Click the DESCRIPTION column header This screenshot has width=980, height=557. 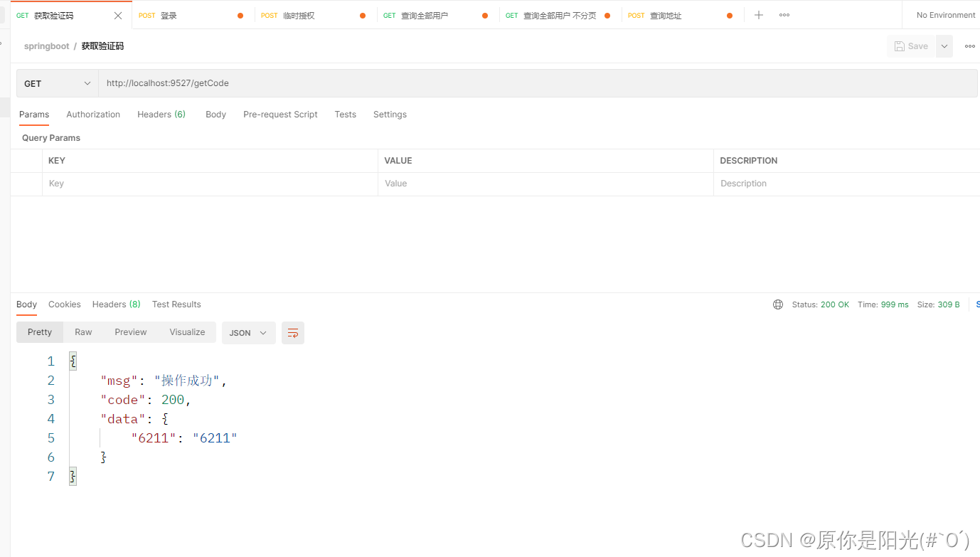749,161
